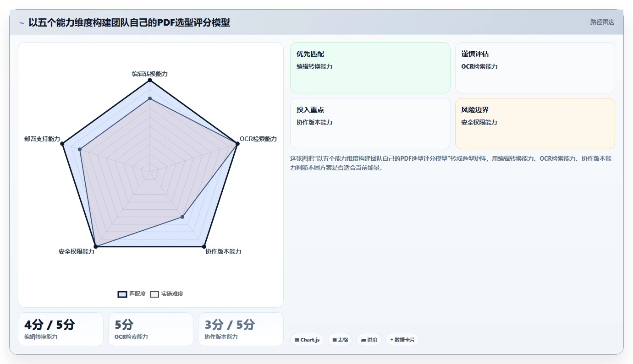Open the 谨慎评估 card

click(x=535, y=68)
